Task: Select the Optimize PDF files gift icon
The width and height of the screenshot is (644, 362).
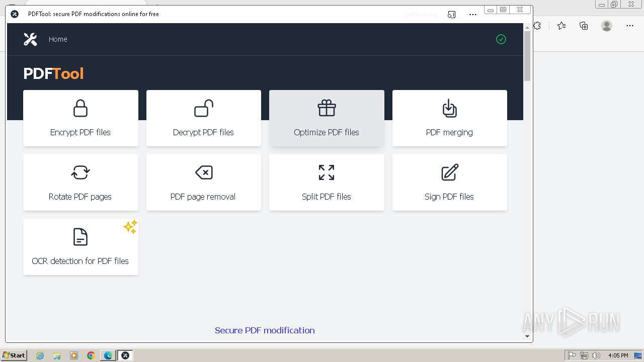Action: (x=327, y=108)
